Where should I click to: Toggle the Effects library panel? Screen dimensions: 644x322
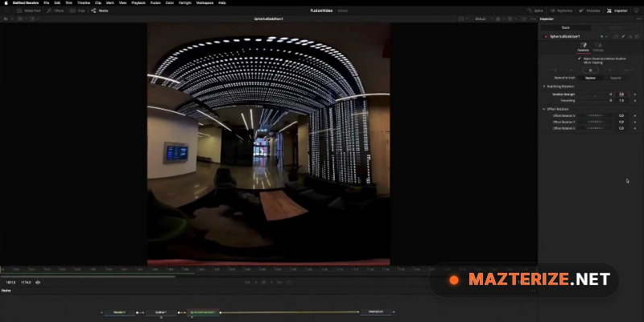click(x=55, y=10)
